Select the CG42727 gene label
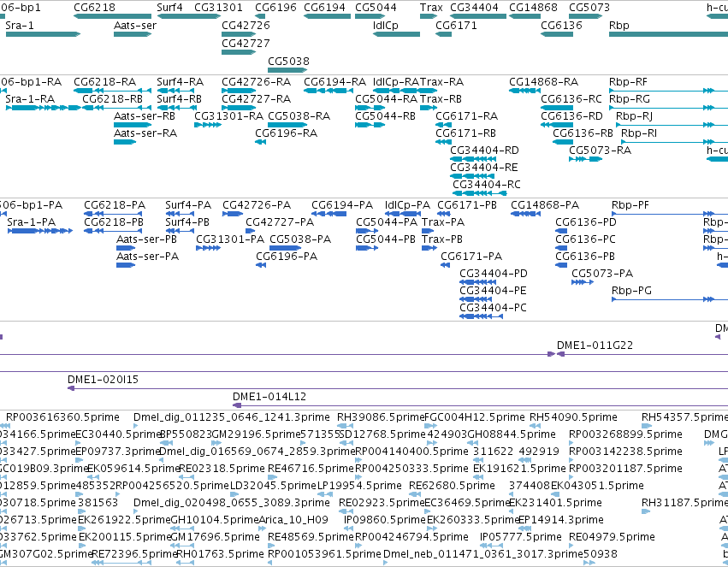 pyautogui.click(x=246, y=44)
